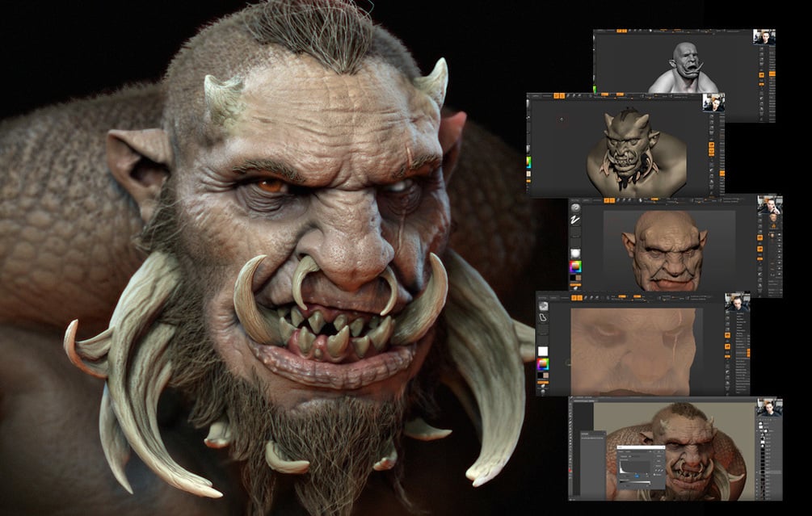Select brush thumbnail in textured head ZBrush window
The height and width of the screenshot is (516, 812).
click(575, 208)
